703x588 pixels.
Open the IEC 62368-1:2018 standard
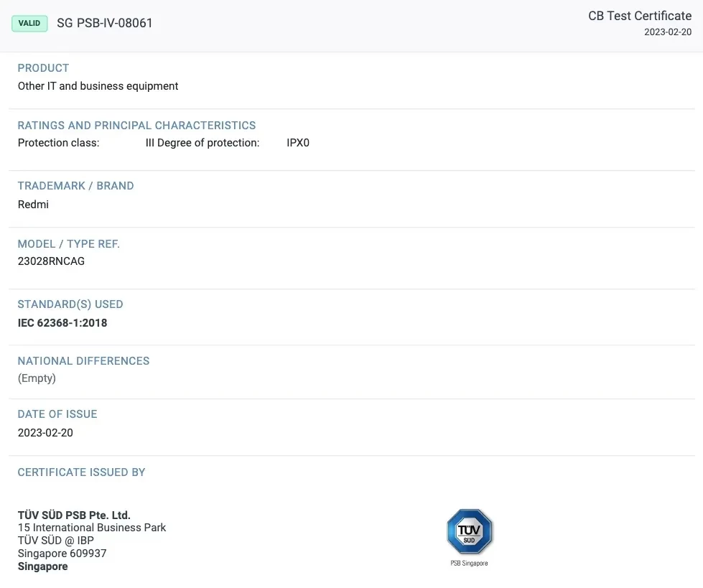[x=62, y=323]
